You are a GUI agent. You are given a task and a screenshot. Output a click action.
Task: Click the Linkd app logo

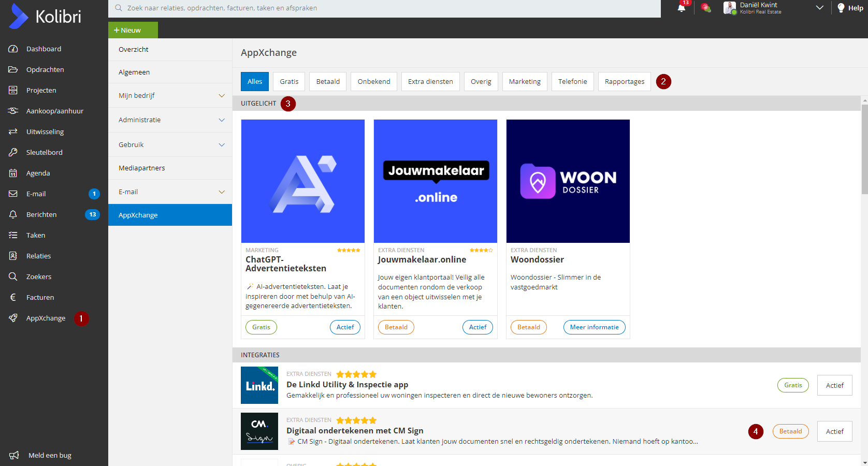click(x=259, y=385)
